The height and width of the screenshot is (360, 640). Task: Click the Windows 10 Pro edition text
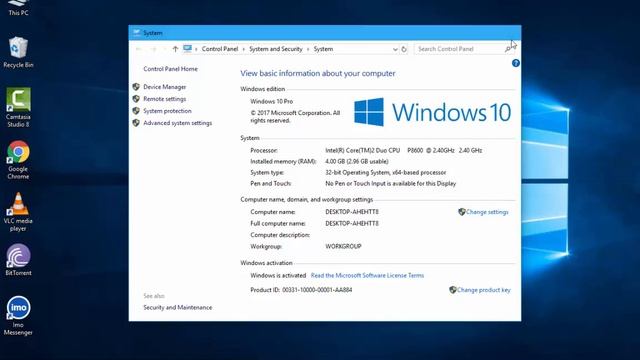tap(271, 101)
